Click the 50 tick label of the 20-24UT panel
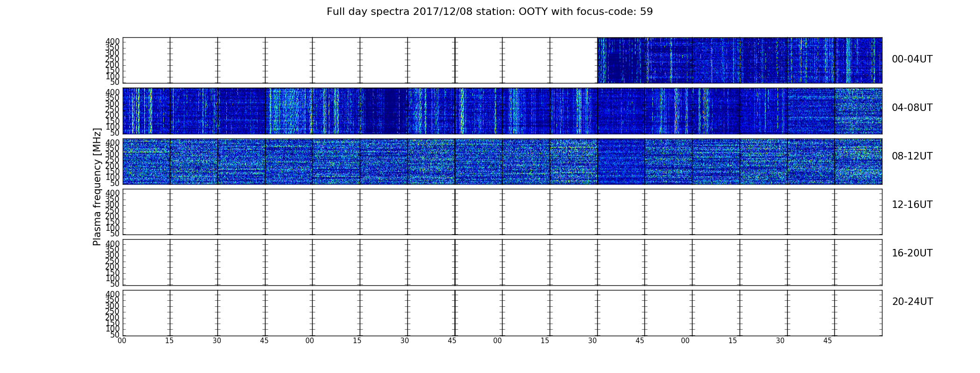 point(115,335)
